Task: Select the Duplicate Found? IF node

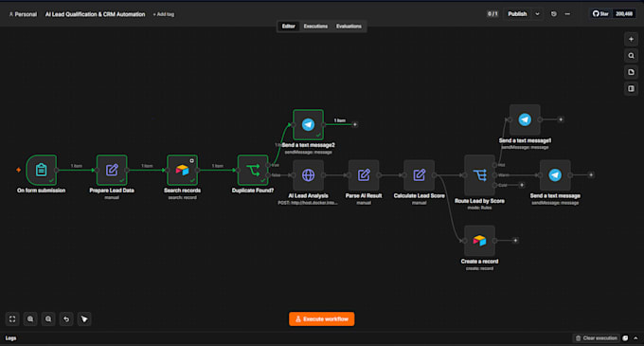Action: pos(253,170)
